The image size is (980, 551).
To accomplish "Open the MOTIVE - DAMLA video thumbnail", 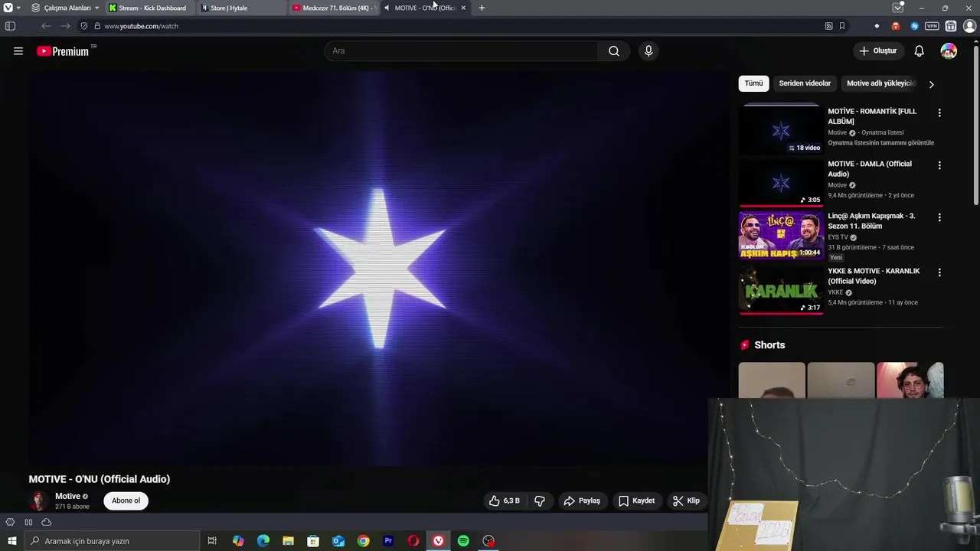I will (x=781, y=184).
